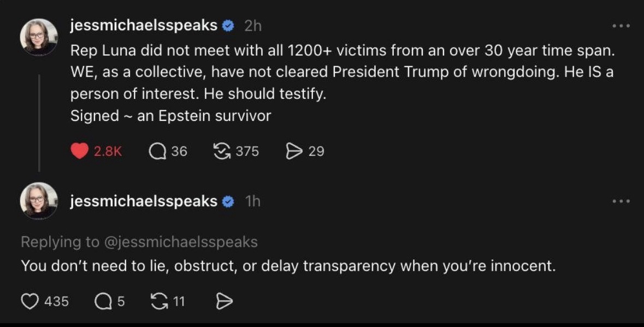Share the reply post via send icon
644x327 pixels.
224,301
